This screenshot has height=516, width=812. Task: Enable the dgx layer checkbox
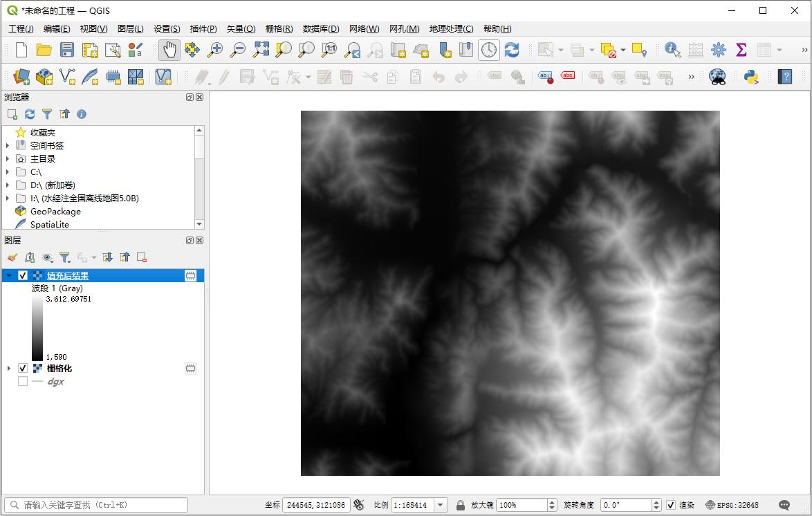pos(23,381)
